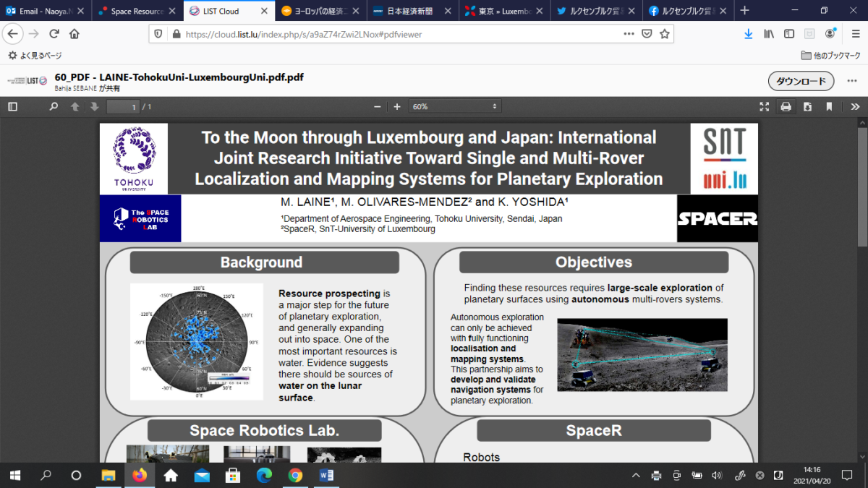Open the PDF viewer tools menu
Viewport: 868px width, 488px height.
[x=855, y=106]
